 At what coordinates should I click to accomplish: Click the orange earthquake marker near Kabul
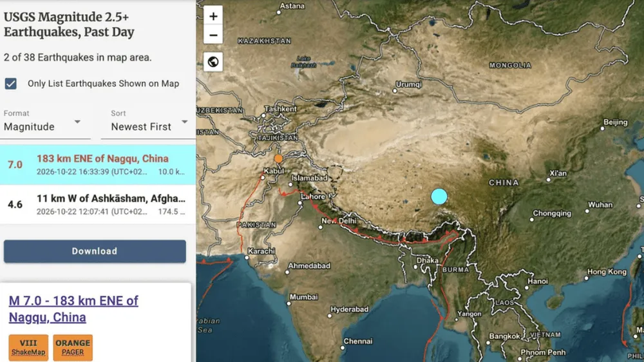tap(278, 158)
